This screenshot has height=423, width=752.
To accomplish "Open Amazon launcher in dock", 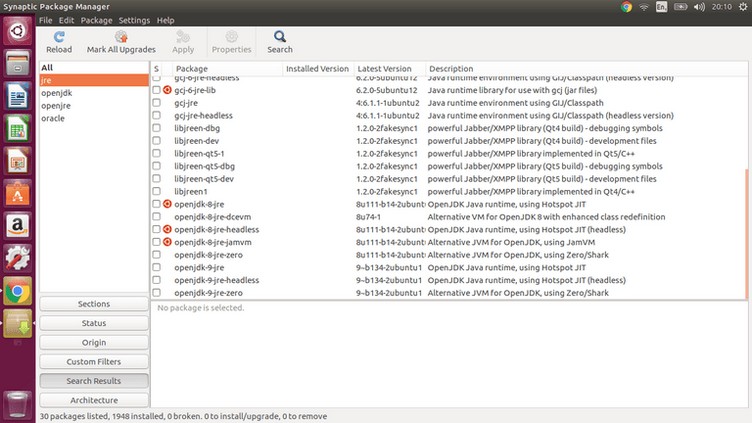I will pyautogui.click(x=18, y=226).
